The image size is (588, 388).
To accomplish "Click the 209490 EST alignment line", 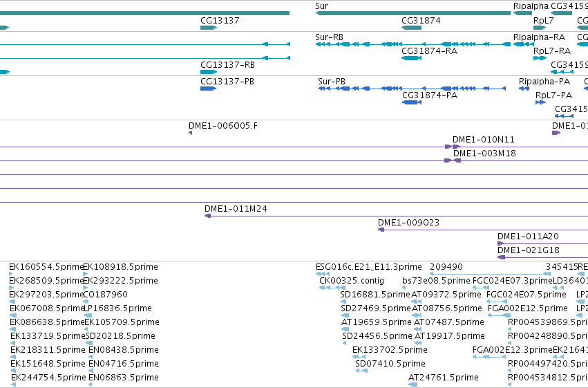I will point(490,274).
